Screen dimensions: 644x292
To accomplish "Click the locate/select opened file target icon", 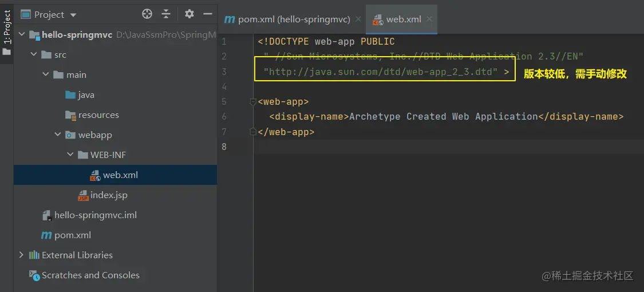I will (x=147, y=14).
